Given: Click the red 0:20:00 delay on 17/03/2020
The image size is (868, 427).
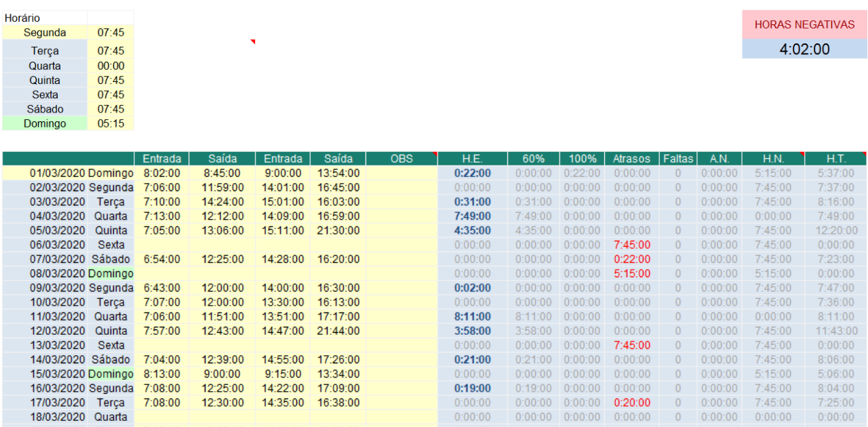Looking at the screenshot, I should [631, 403].
